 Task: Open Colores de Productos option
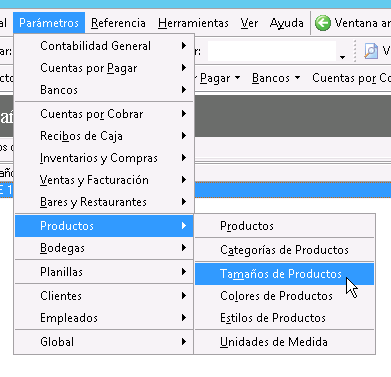pos(284,296)
